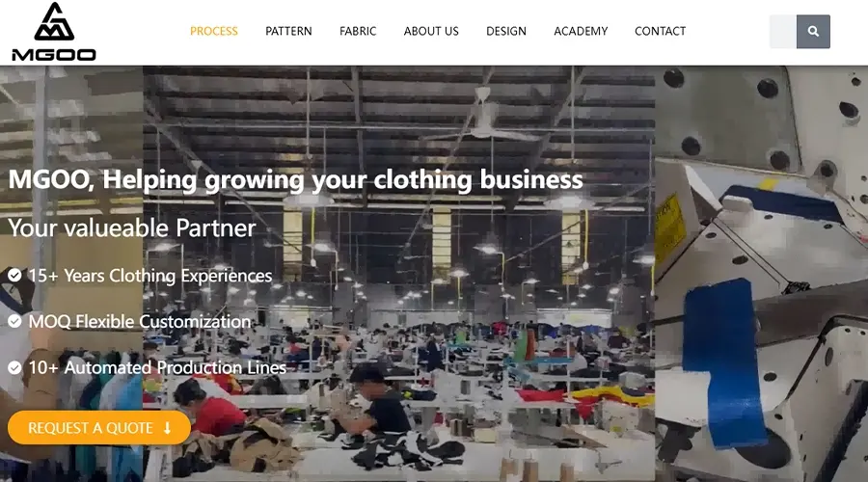Select DESIGN in the navigation bar

coord(506,32)
